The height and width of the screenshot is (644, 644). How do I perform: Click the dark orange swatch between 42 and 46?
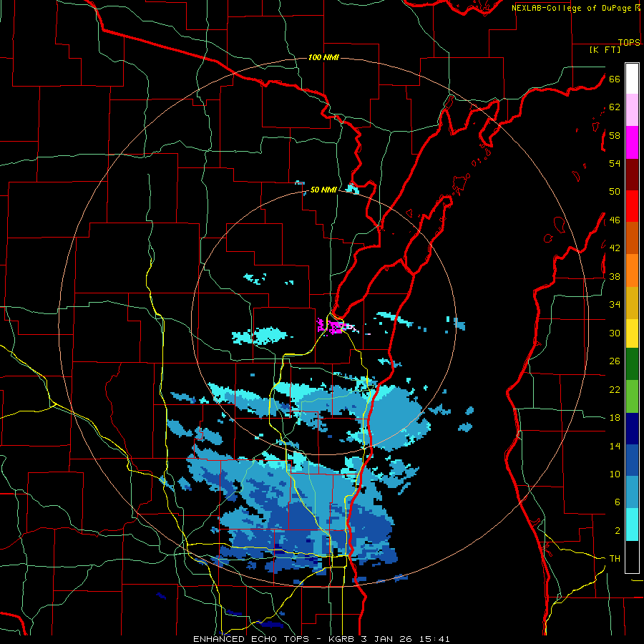click(x=632, y=238)
